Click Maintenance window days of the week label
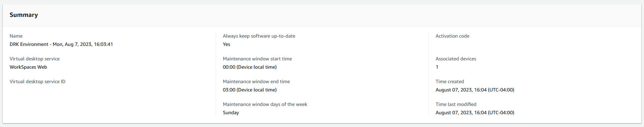Viewport: 644px width, 127px height. pos(265,104)
